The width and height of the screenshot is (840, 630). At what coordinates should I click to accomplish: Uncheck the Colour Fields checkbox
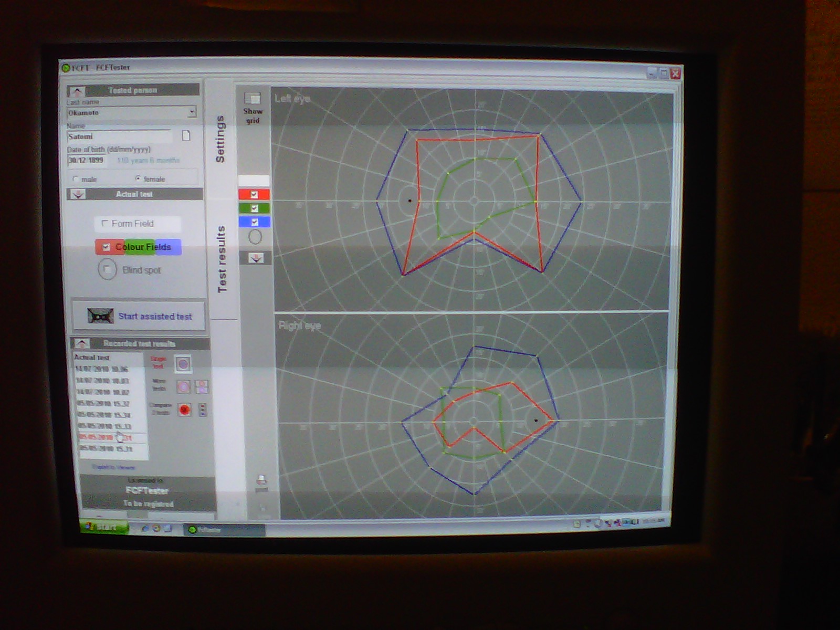107,247
